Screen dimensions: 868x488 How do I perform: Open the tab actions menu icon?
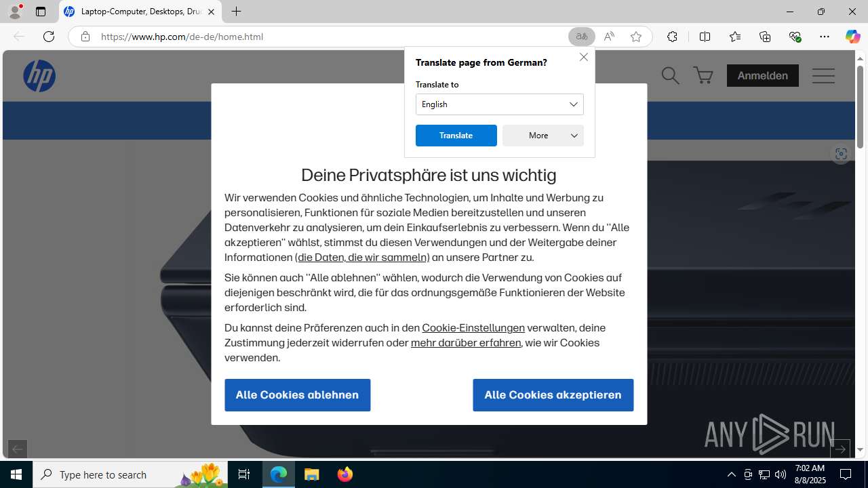click(41, 12)
